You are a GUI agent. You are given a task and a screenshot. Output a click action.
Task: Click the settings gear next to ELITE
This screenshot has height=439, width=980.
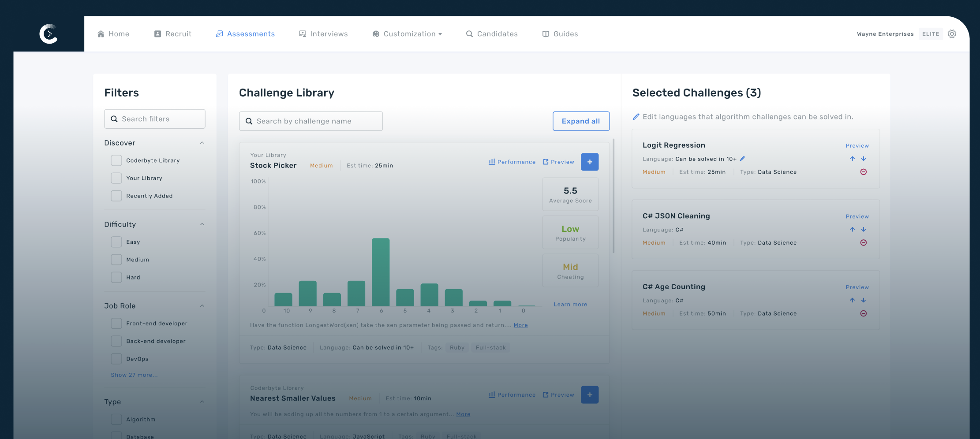pos(952,34)
